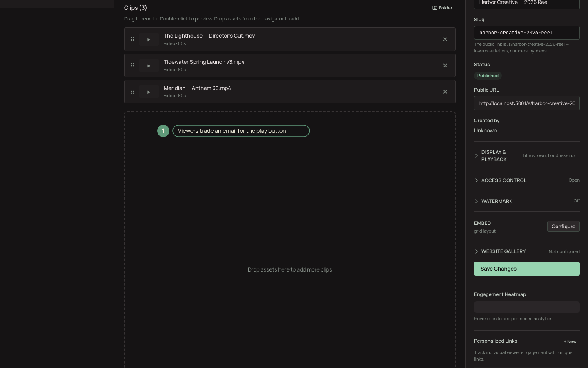Click the Engagement Heatmap bar
The height and width of the screenshot is (368, 588).
click(527, 307)
